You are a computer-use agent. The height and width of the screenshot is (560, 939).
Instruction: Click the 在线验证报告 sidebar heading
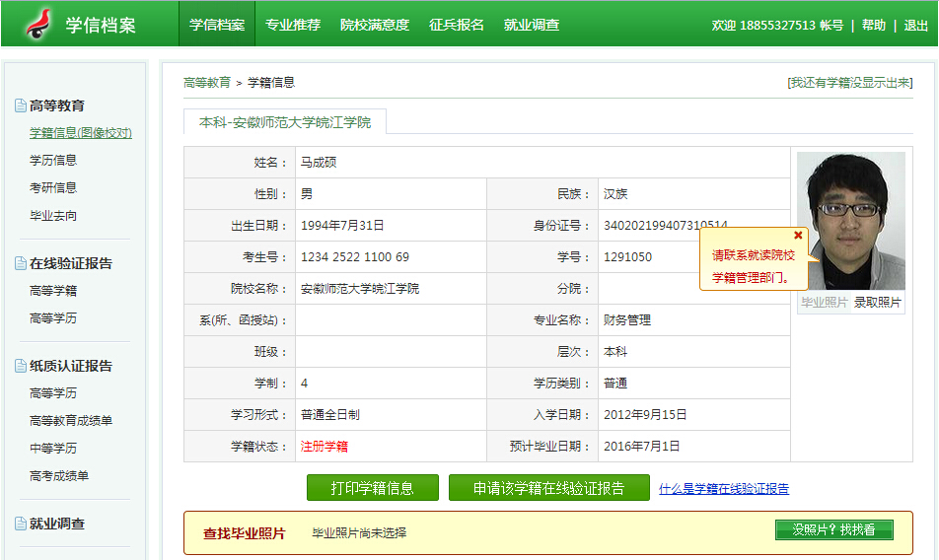coord(71,263)
